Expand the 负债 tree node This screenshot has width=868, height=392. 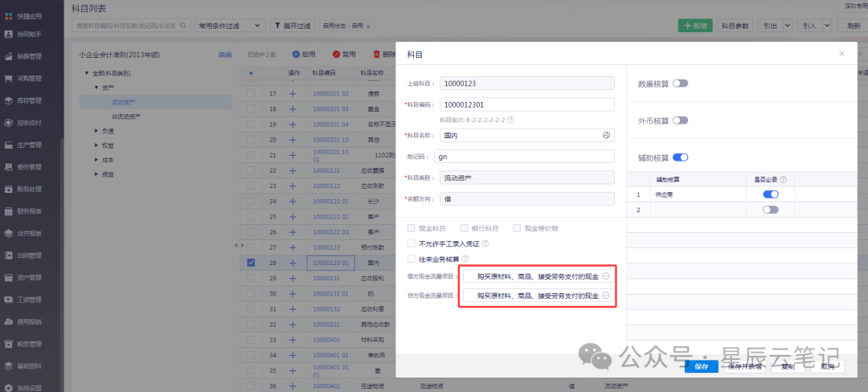96,129
